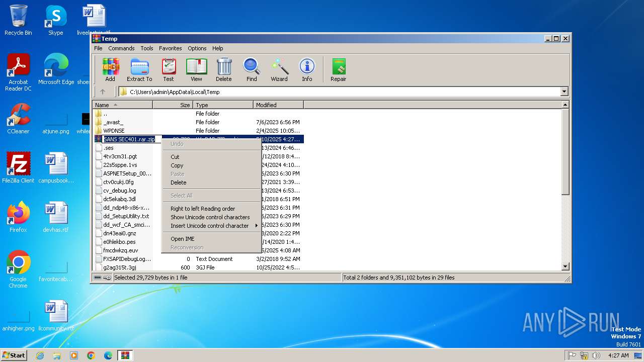Open the Tools menu
644x362 pixels.
click(147, 48)
